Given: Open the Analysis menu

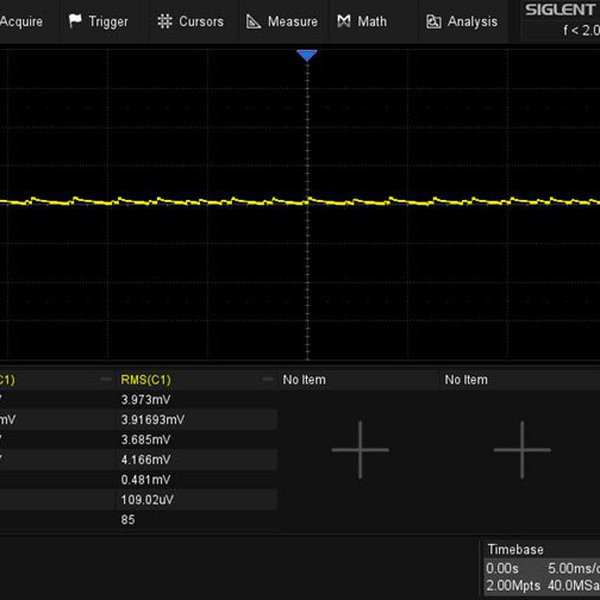Looking at the screenshot, I should [462, 21].
